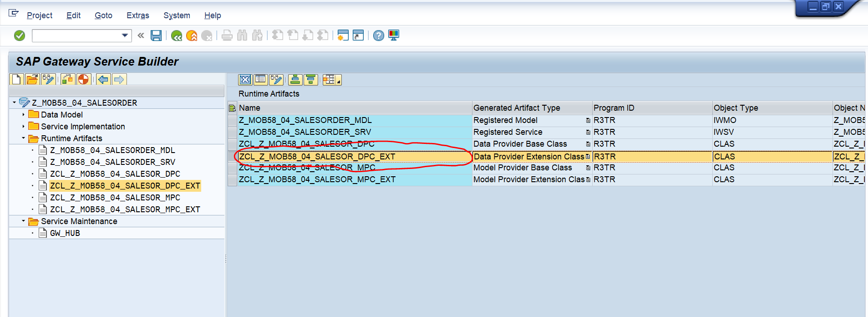Screen dimensions: 868x317
Task: Click Create Project blank page icon
Action: pos(16,79)
